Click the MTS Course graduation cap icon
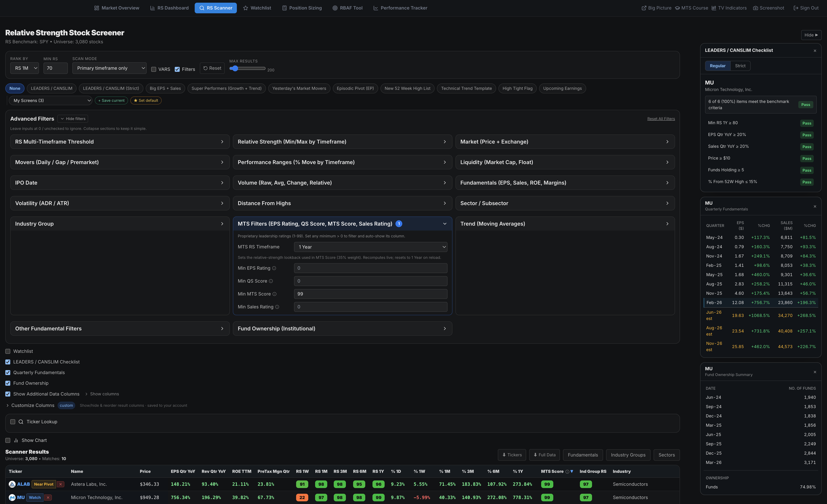This screenshot has width=827, height=504. click(x=677, y=8)
